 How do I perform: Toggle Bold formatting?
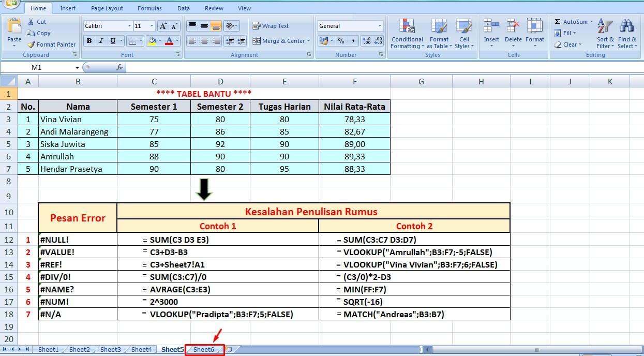pos(89,41)
